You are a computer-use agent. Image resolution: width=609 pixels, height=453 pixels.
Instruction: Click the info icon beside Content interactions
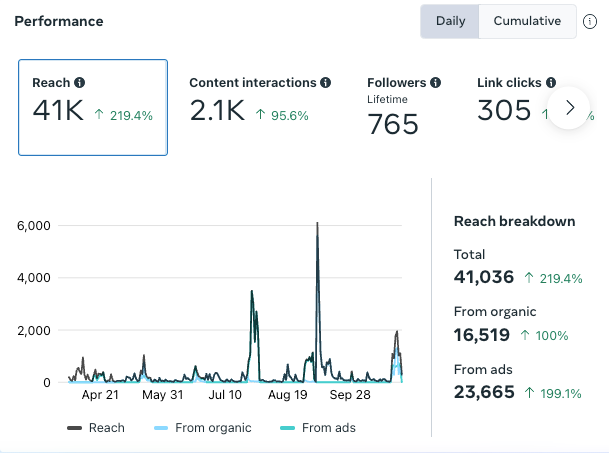click(325, 82)
